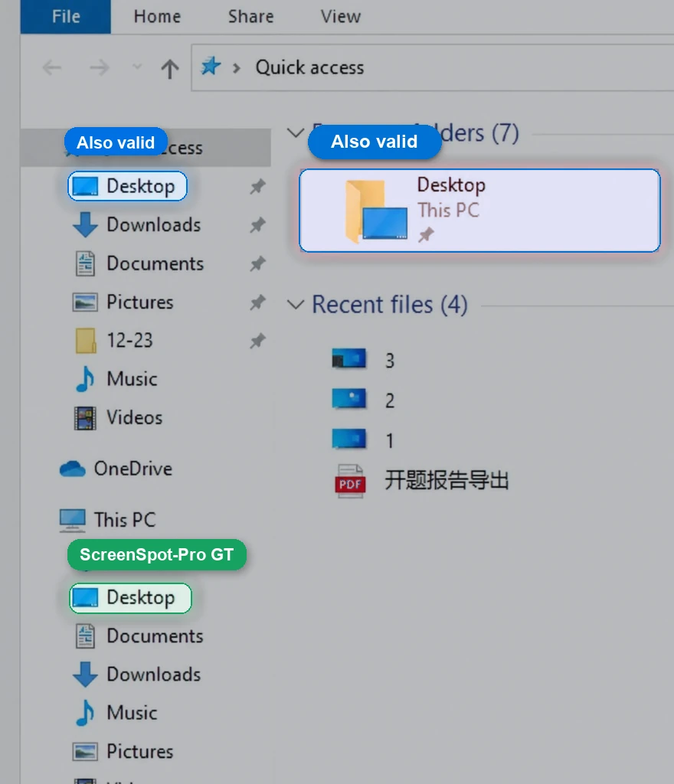Open the Desktop folder tile in Frequent folders
This screenshot has width=674, height=784.
pyautogui.click(x=479, y=211)
